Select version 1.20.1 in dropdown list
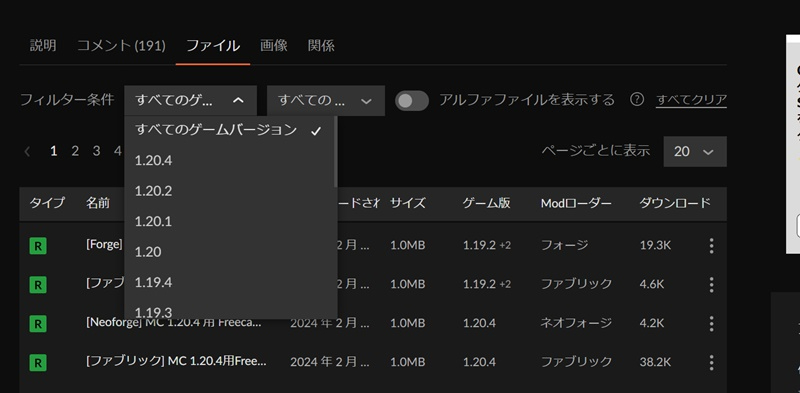This screenshot has height=393, width=800. click(229, 222)
